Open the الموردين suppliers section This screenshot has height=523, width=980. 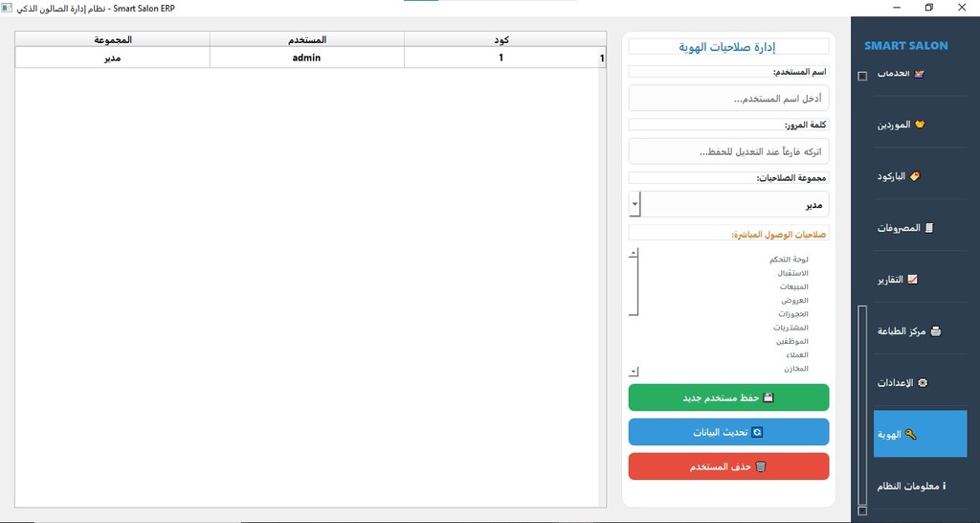[x=920, y=124]
